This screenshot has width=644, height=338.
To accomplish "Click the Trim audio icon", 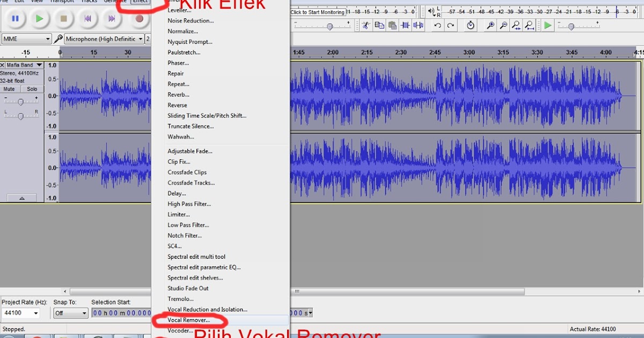I will (405, 25).
